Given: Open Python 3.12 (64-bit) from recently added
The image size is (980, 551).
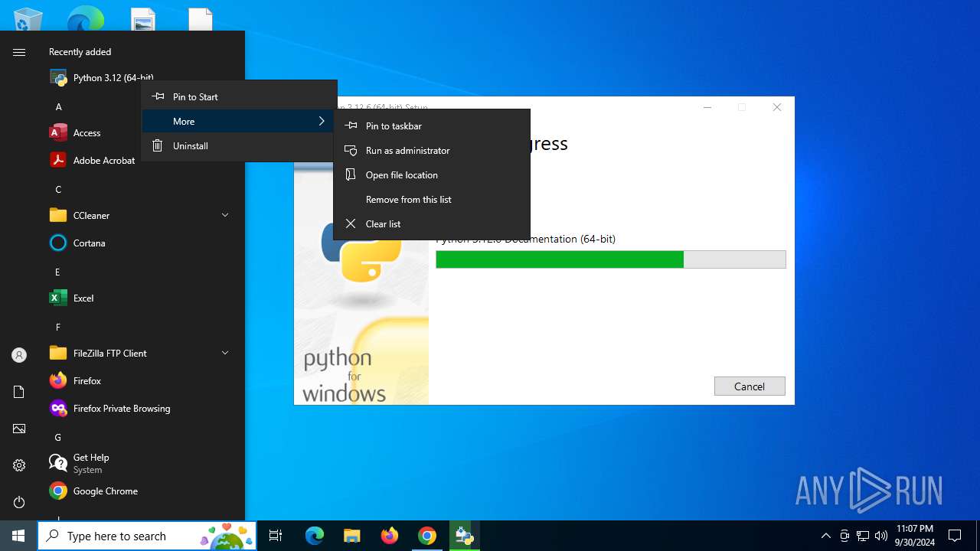Looking at the screenshot, I should [x=100, y=77].
